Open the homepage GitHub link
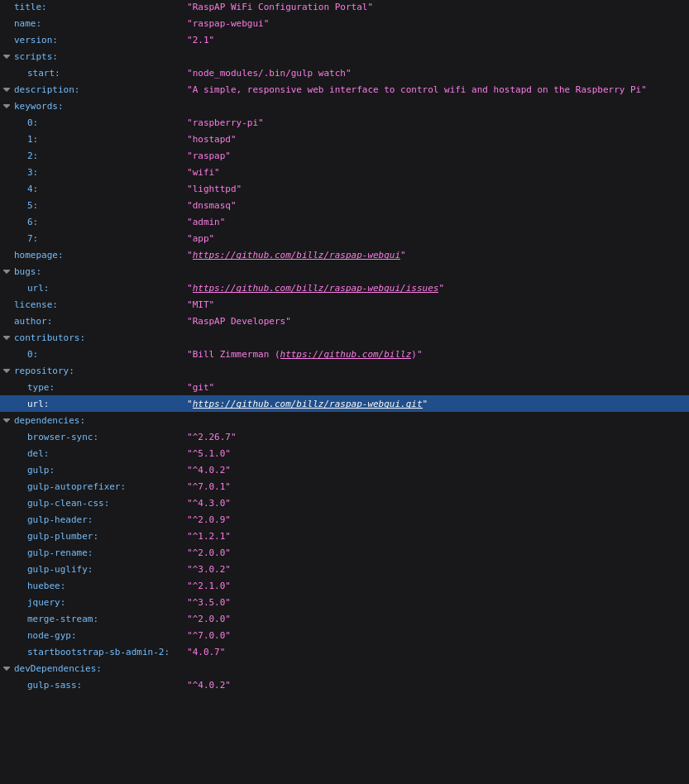 296,256
